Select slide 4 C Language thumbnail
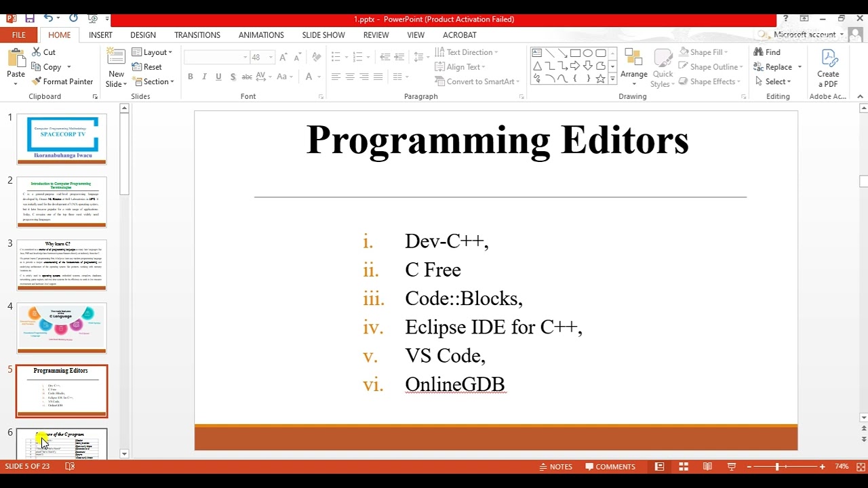This screenshot has width=868, height=488. 62,328
